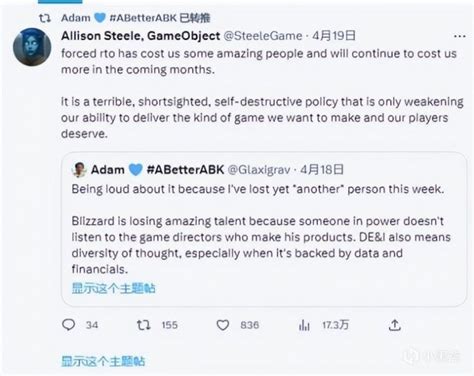Image resolution: width=474 pixels, height=376 pixels.
Task: Open the @SteeleGame handle
Action: (263, 36)
